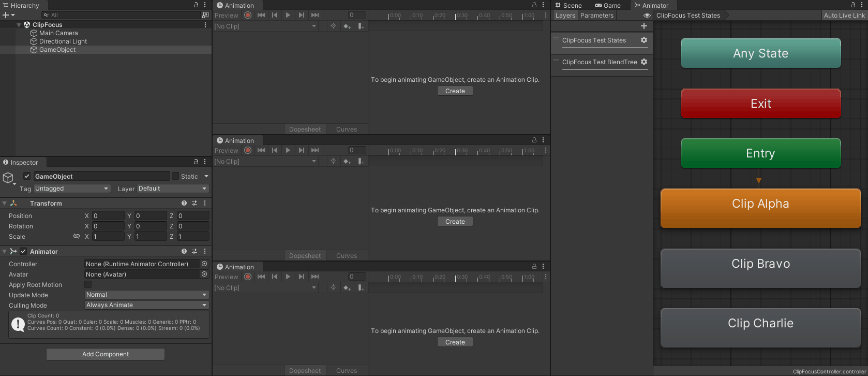Click add keyframe icon in middle Animation window
The width and height of the screenshot is (868, 376).
point(347,161)
